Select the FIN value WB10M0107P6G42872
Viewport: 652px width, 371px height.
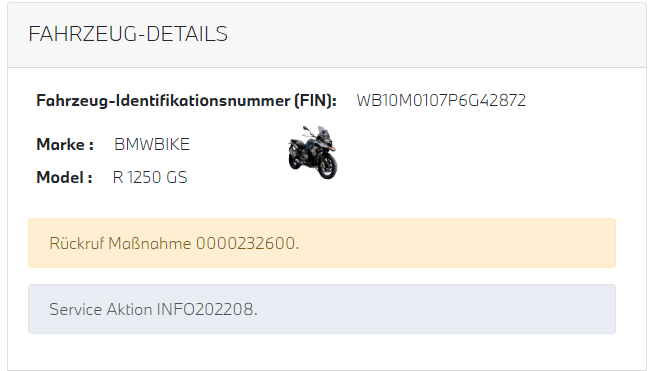pyautogui.click(x=441, y=101)
